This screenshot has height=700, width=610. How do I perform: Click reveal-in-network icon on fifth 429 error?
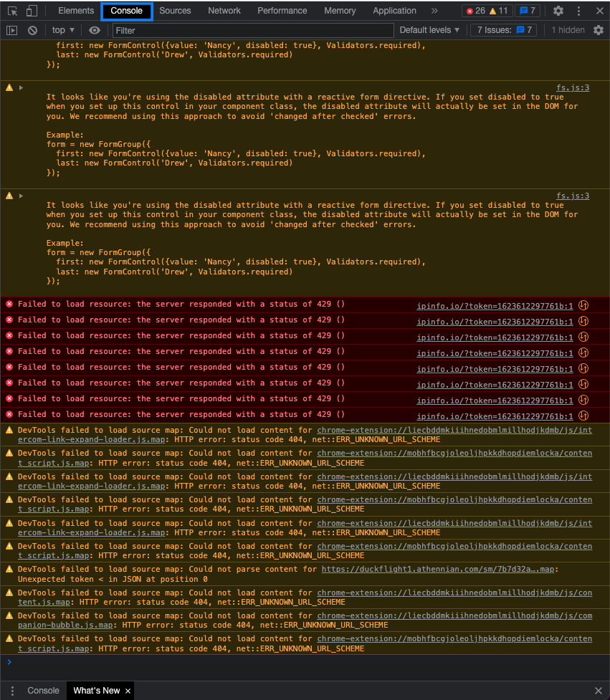pos(583,368)
